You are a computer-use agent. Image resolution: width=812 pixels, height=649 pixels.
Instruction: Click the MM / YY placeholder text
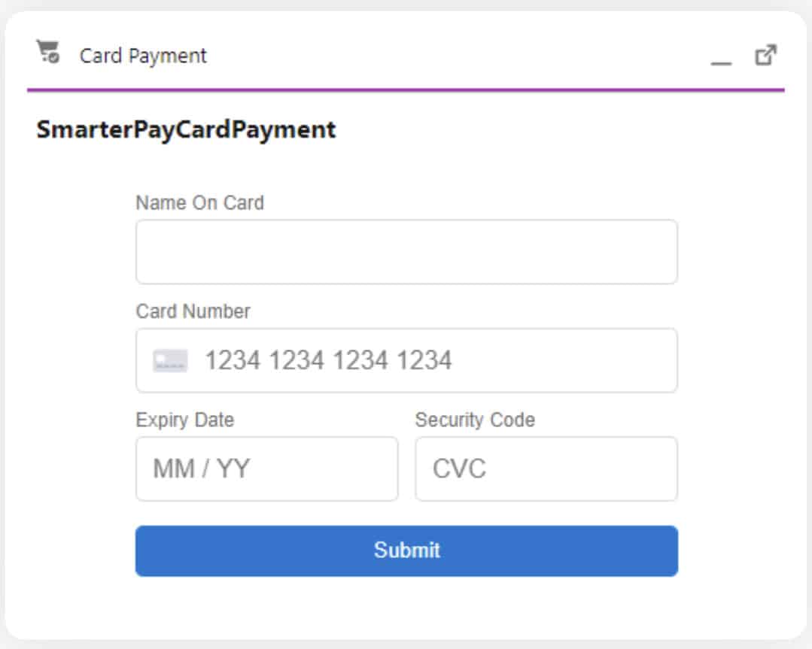coord(201,469)
